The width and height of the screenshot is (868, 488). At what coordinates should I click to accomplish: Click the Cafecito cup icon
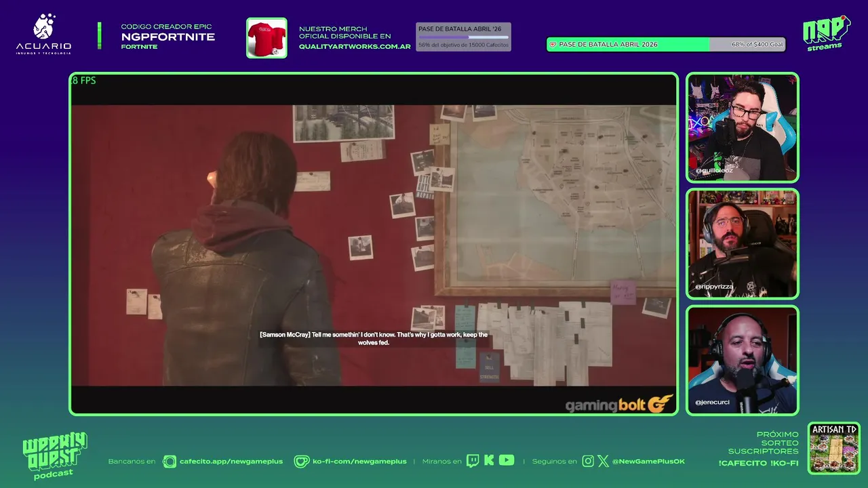coord(170,462)
